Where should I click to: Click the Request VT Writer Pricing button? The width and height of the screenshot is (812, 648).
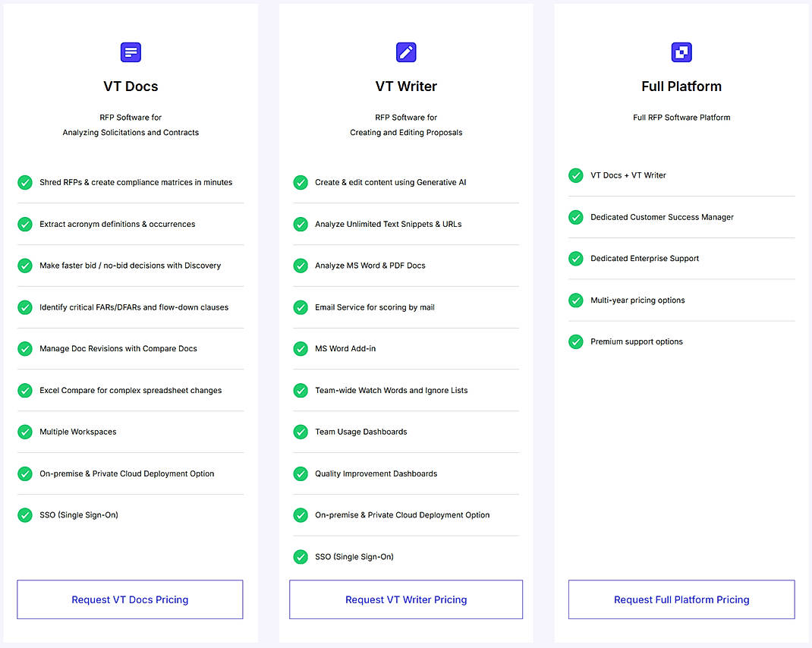405,599
